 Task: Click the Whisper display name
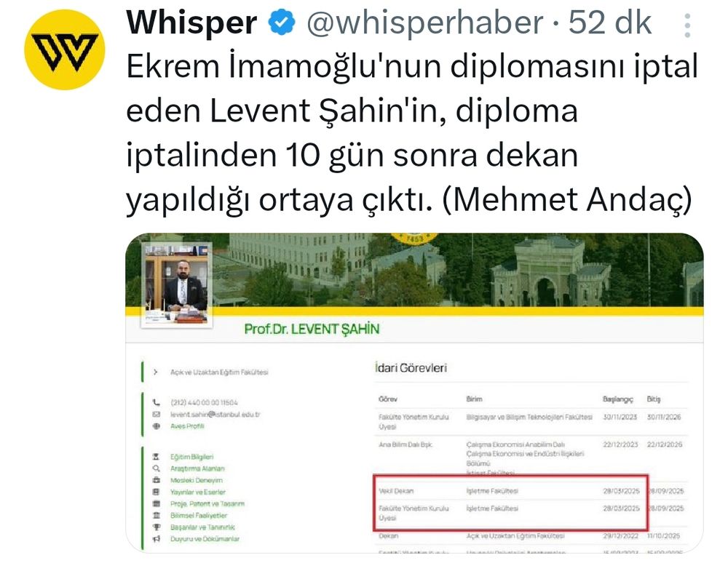191,22
